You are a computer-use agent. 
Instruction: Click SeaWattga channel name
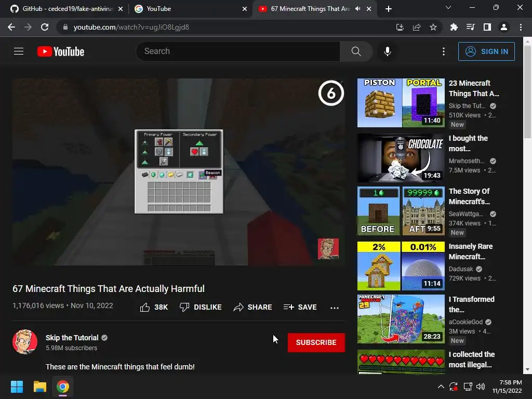pyautogui.click(x=465, y=214)
